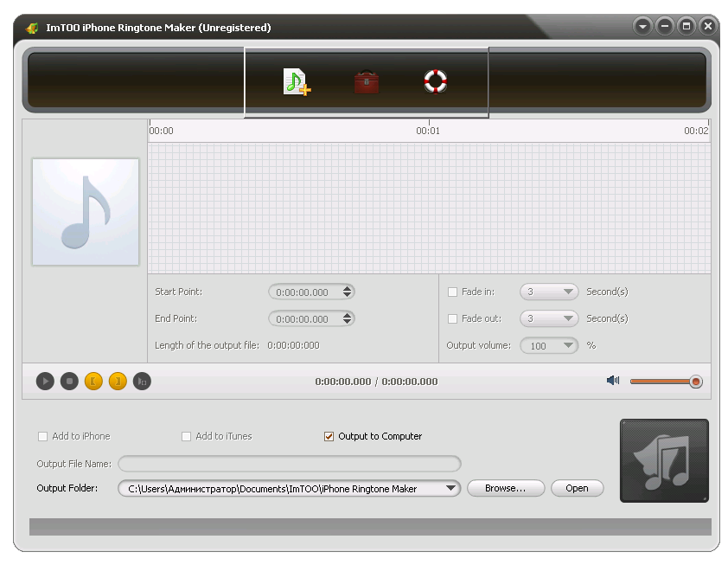This screenshot has height=565, width=728.
Task: Mute sound via speaker icon
Action: (x=613, y=381)
